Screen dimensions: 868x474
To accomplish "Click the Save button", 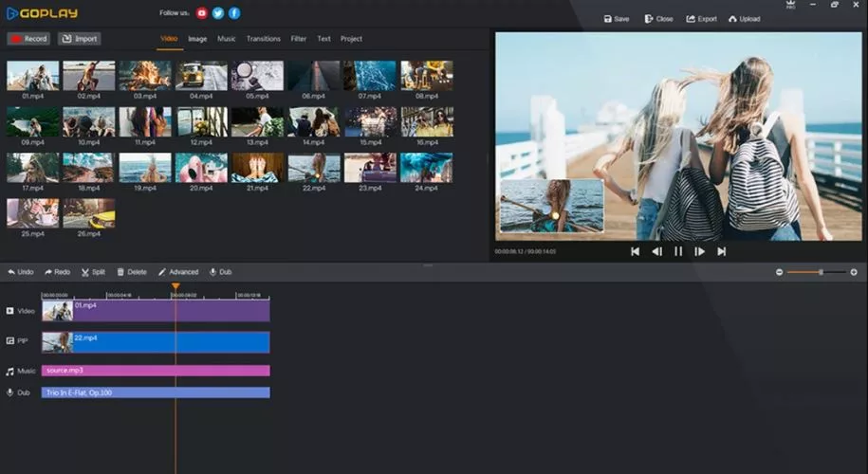I will (x=616, y=19).
